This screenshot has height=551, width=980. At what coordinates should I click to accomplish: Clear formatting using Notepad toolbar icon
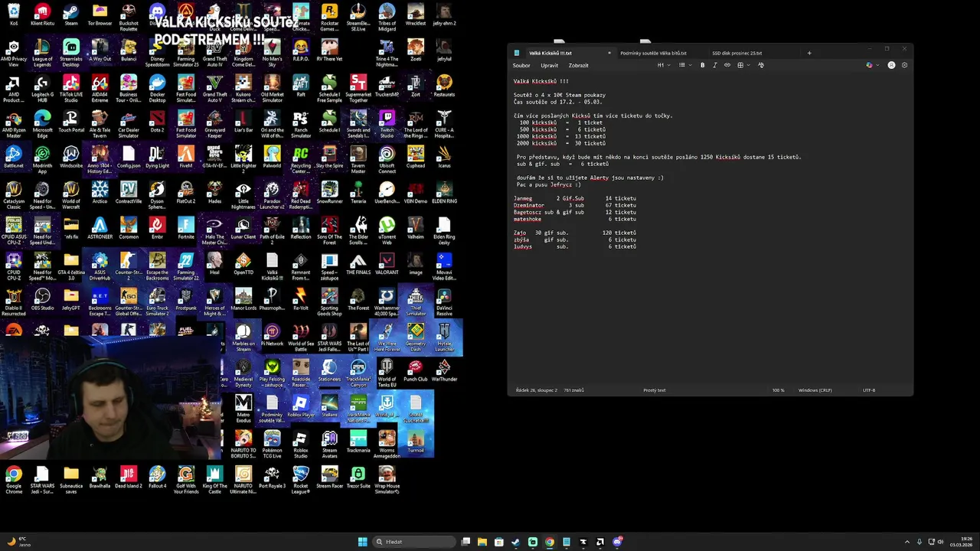(x=760, y=65)
